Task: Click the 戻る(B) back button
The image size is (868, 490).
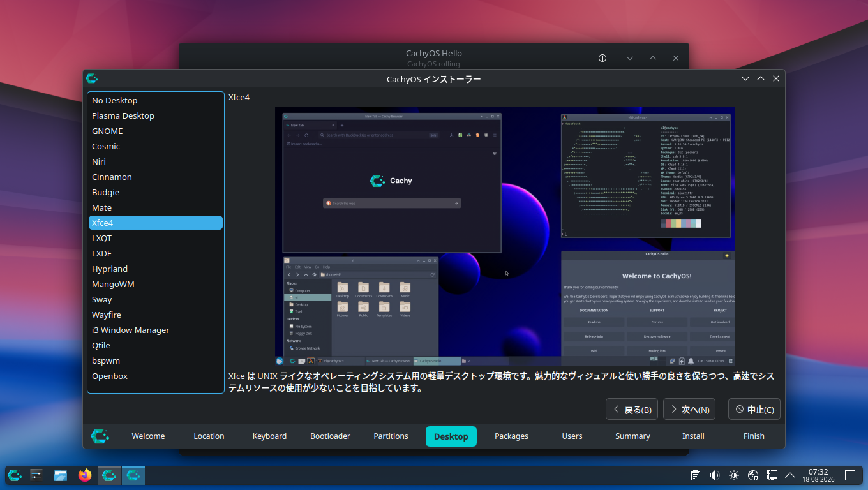Action: pyautogui.click(x=632, y=410)
